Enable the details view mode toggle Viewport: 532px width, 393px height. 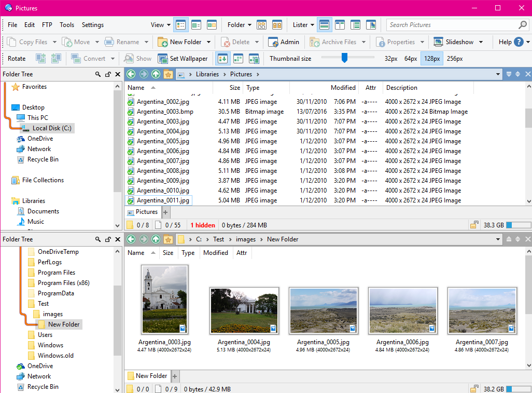179,24
